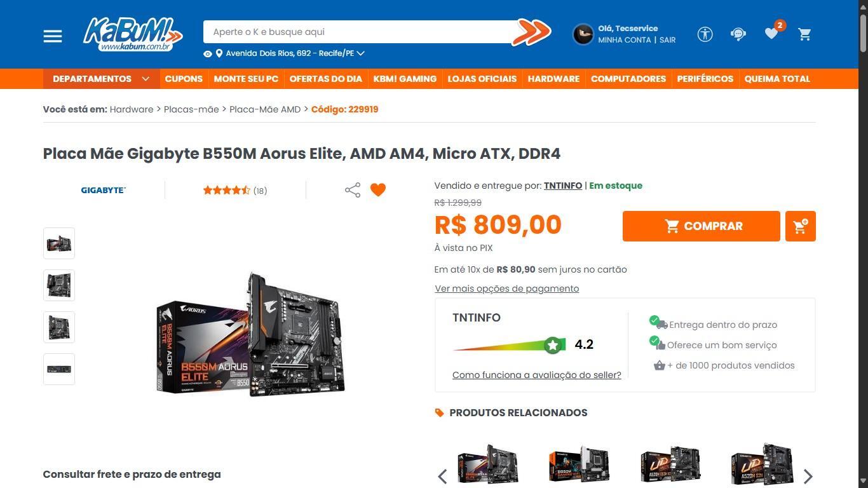Open the shopping cart icon
Screen dimensions: 868x488
pos(804,34)
